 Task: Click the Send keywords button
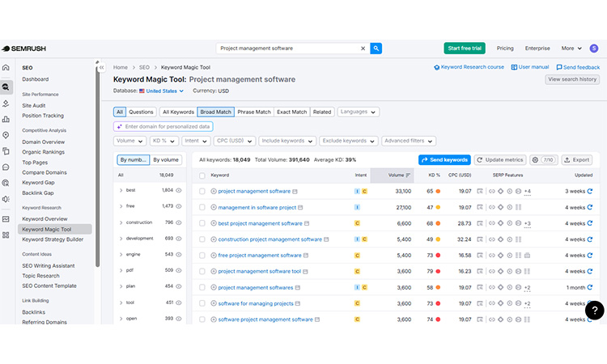[444, 160]
